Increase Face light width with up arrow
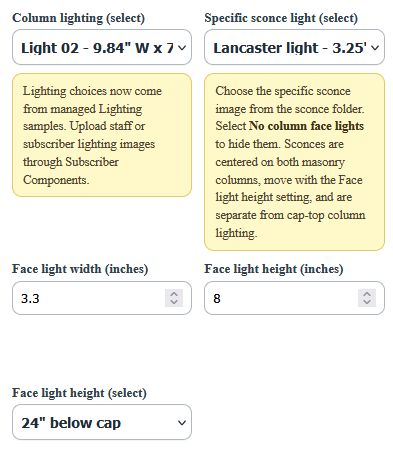 pyautogui.click(x=174, y=294)
